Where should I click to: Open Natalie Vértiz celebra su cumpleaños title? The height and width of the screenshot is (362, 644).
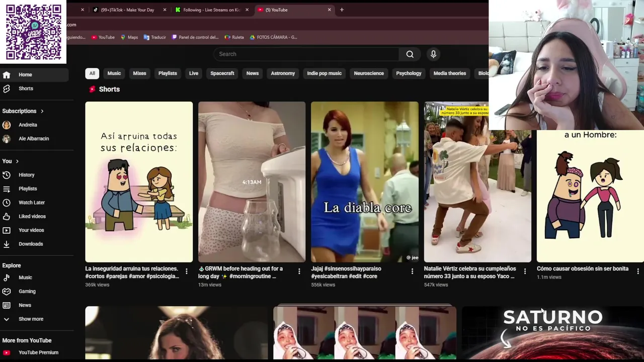470,273
